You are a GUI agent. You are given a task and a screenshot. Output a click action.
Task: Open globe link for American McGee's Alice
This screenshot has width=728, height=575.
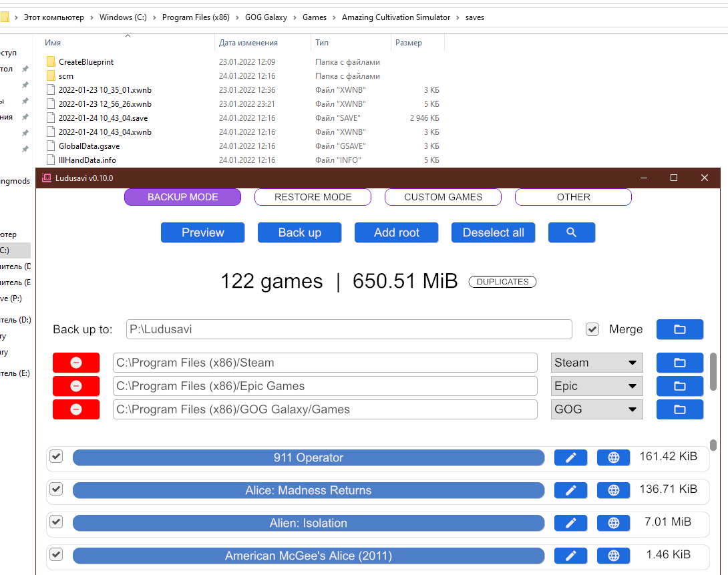(x=613, y=556)
